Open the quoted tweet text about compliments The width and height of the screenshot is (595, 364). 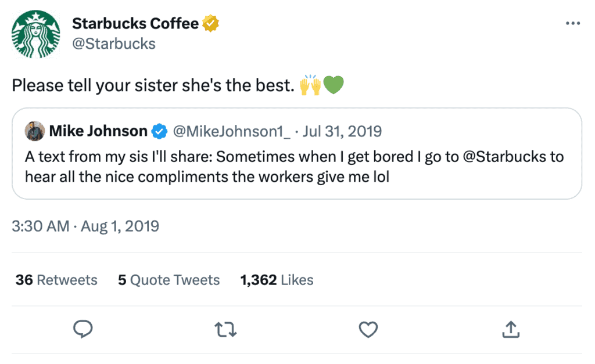click(x=232, y=176)
